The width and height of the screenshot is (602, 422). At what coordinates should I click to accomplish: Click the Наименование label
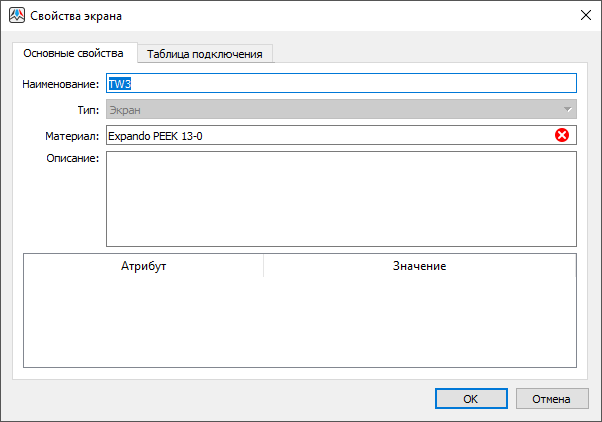[60, 84]
